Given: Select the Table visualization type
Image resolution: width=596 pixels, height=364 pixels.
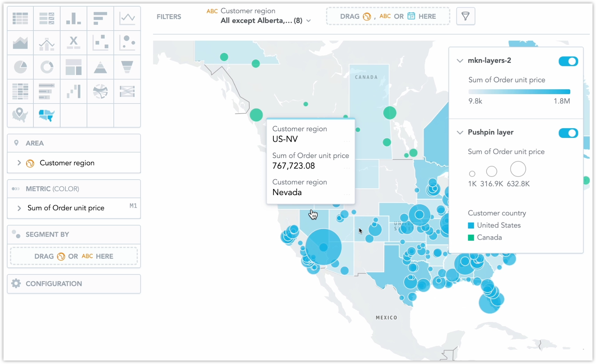Looking at the screenshot, I should click(x=20, y=18).
